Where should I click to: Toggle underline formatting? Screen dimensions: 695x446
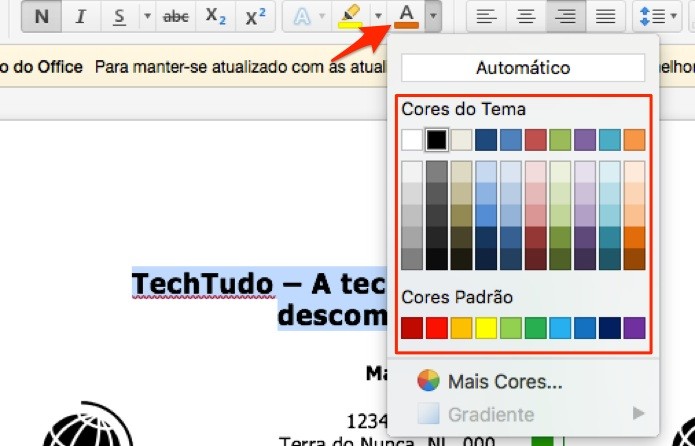coord(119,16)
